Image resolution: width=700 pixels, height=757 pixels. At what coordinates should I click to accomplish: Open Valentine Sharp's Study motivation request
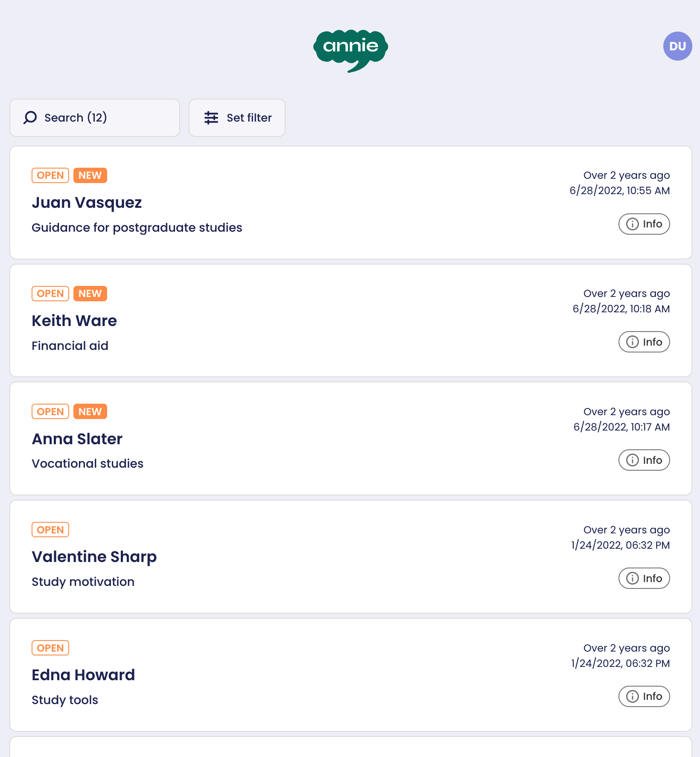(299, 557)
